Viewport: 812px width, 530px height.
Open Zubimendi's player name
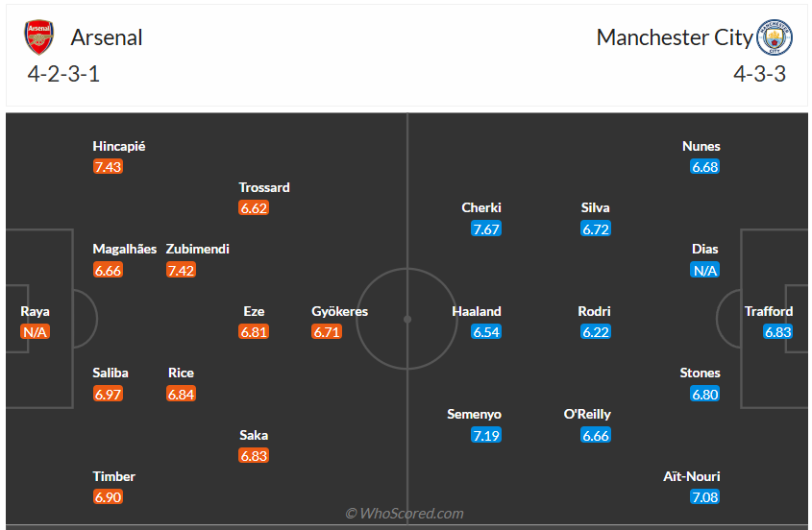point(198,249)
